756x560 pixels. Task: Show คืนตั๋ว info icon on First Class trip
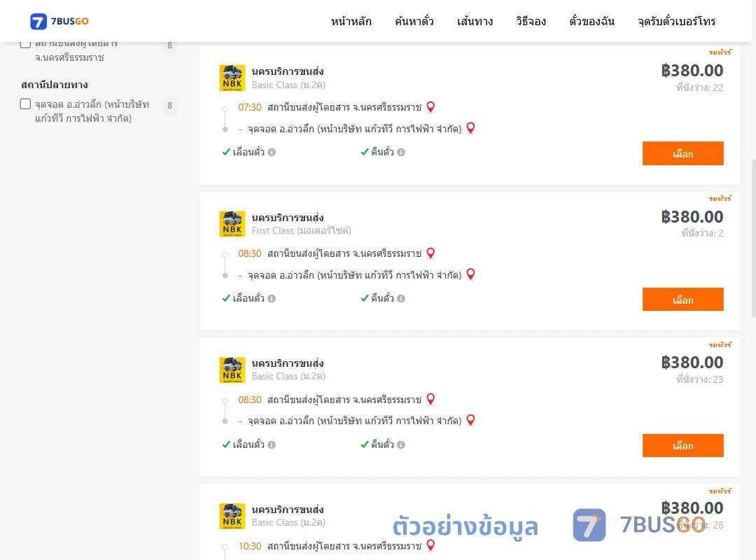tap(401, 299)
